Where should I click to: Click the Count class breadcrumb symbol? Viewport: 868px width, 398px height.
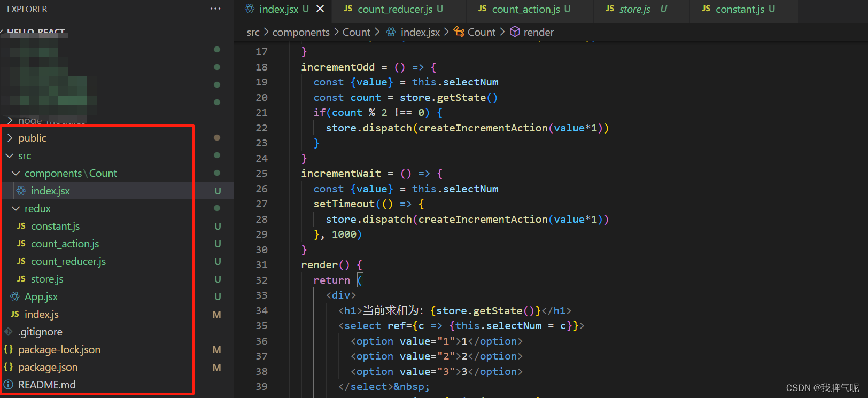click(x=482, y=32)
